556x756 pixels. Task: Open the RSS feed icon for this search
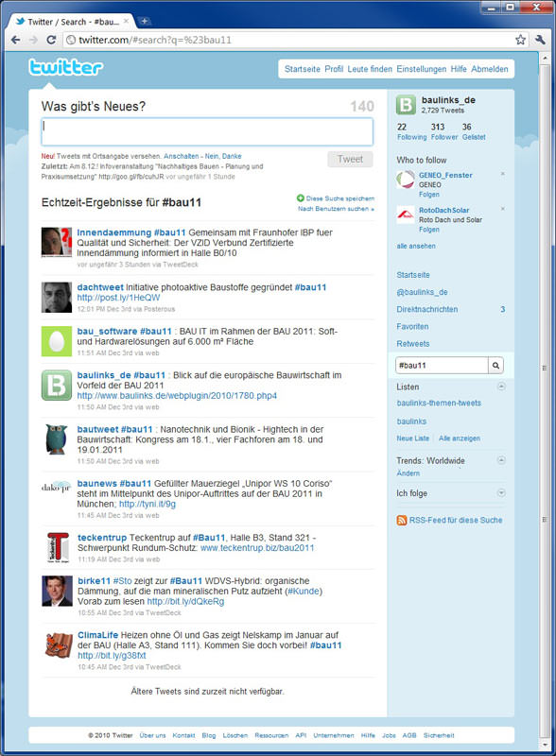click(x=401, y=521)
